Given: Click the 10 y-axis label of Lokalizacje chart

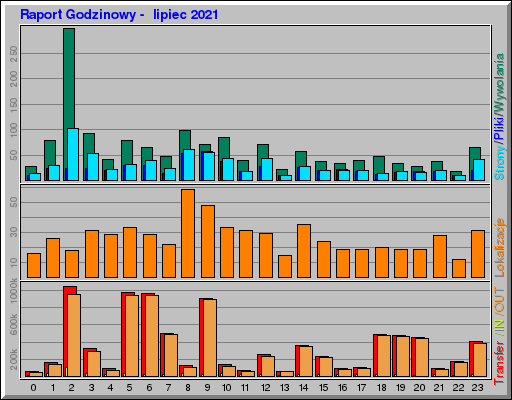Looking at the screenshot, I should (14, 262).
